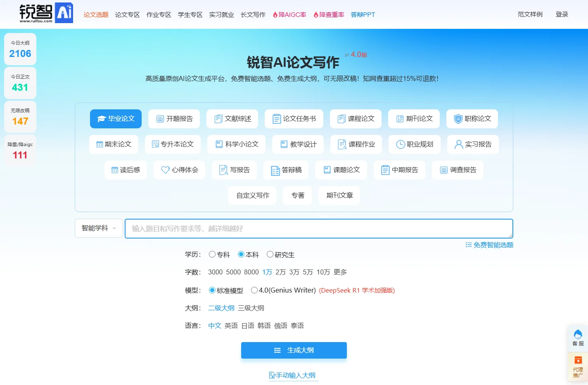Choose 二级大纲 outline level
Image resolution: width=588 pixels, height=385 pixels.
click(221, 308)
